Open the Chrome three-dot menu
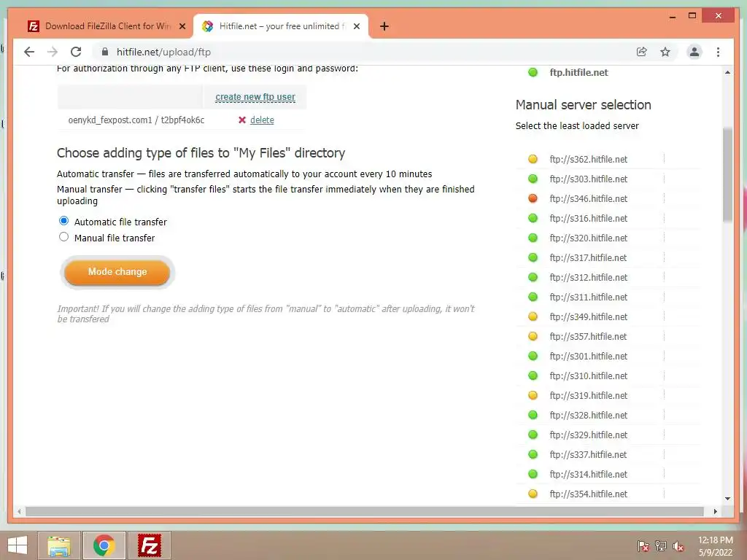747x560 pixels. pos(718,52)
